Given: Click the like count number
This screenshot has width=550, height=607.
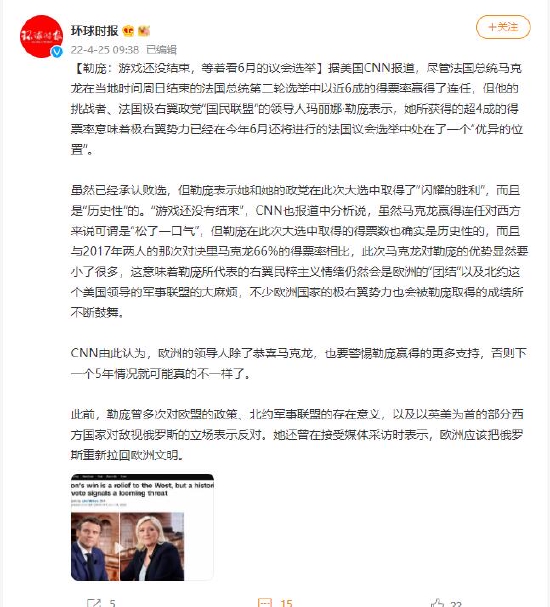Looking at the screenshot, I should click(x=456, y=604).
